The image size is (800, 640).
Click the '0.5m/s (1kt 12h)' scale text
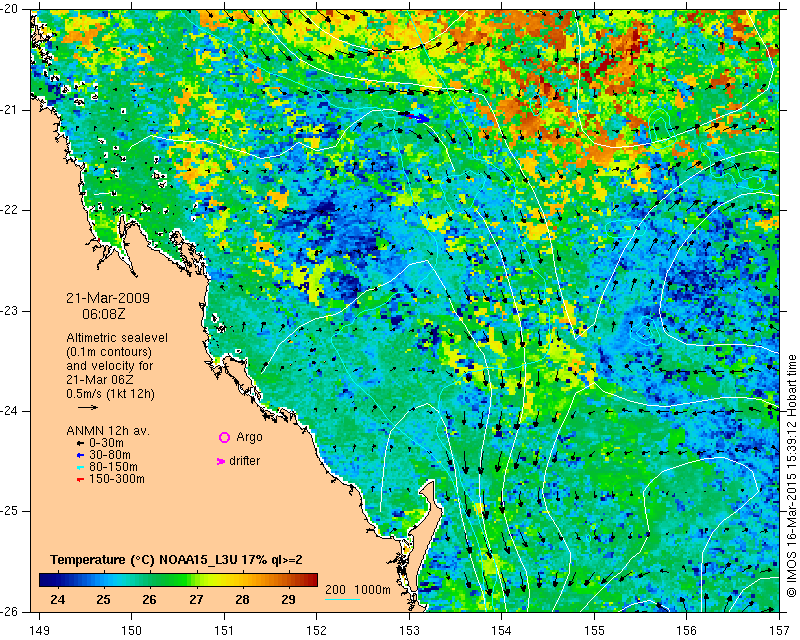coord(110,394)
